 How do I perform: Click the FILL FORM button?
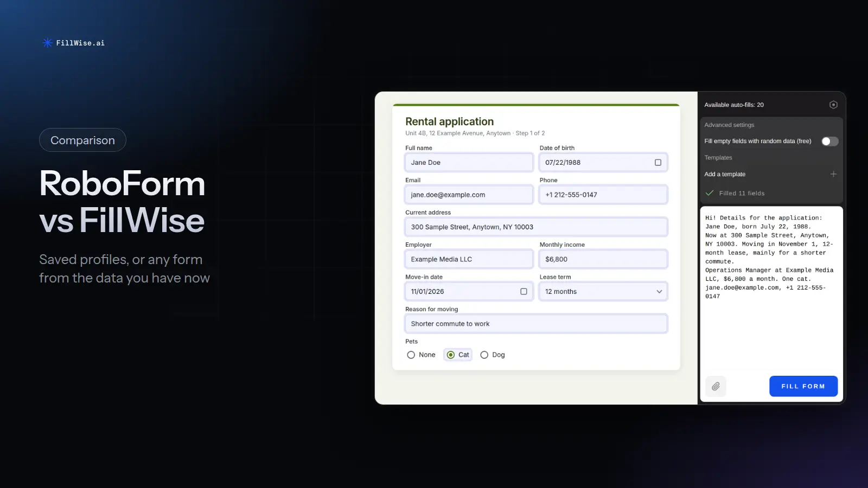[803, 386]
